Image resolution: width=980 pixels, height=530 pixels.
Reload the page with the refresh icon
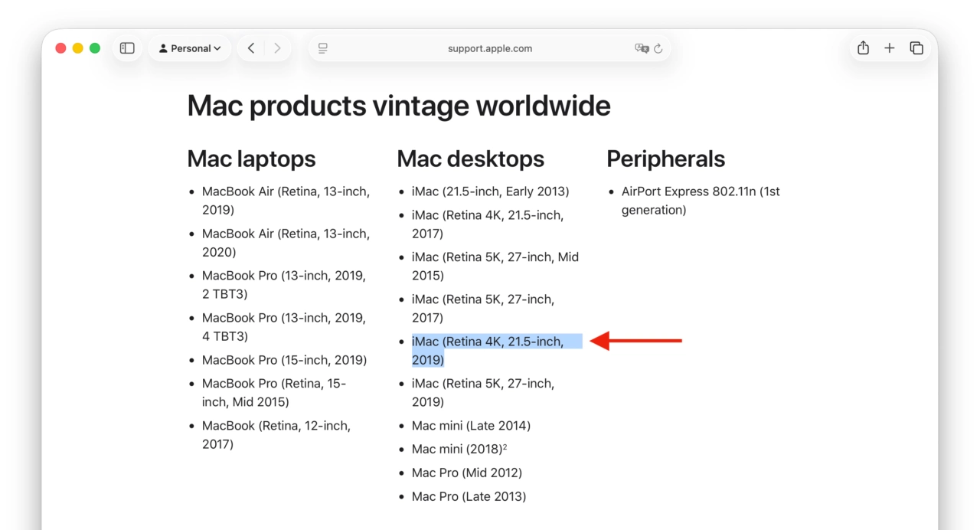click(658, 48)
